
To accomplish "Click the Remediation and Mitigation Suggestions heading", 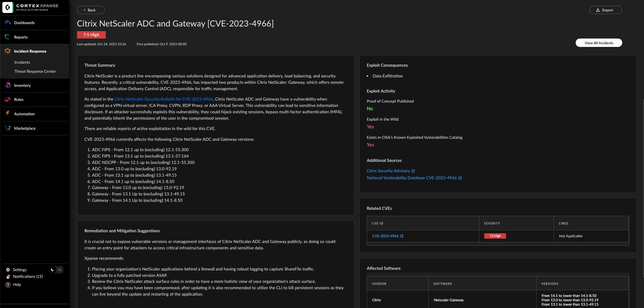I will [x=122, y=231].
